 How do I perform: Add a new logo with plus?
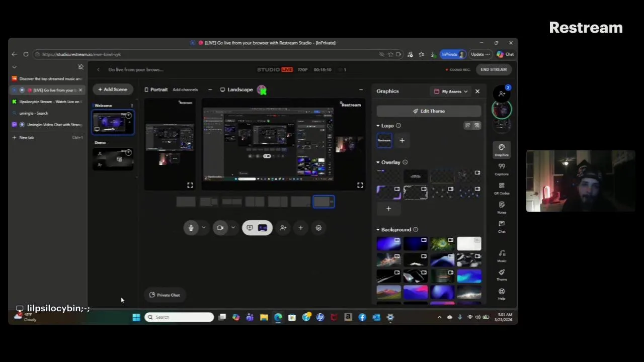[402, 141]
